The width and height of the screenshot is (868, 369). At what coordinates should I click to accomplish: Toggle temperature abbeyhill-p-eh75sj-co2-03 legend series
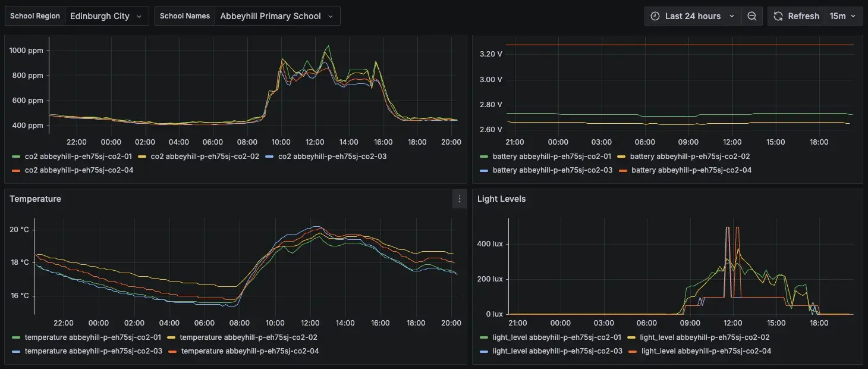[93, 351]
